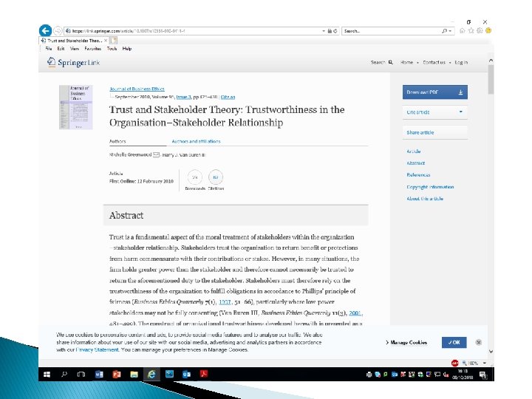
Task: Close the Trust and Stakeholder tab
Action: [x=106, y=41]
